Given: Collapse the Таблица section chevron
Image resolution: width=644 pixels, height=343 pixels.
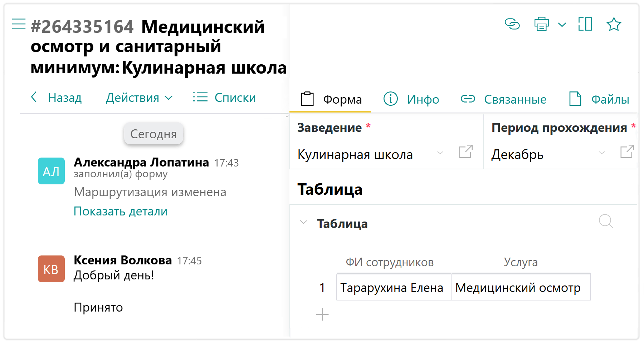Looking at the screenshot, I should coord(303,222).
